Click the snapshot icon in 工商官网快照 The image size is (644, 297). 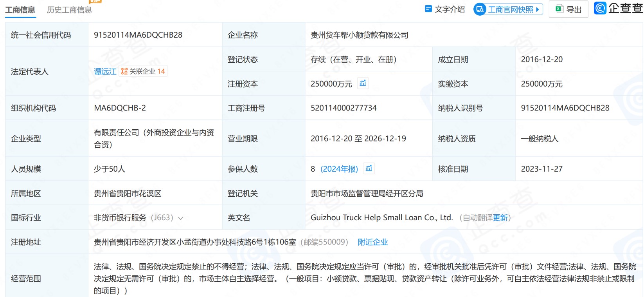click(x=480, y=9)
